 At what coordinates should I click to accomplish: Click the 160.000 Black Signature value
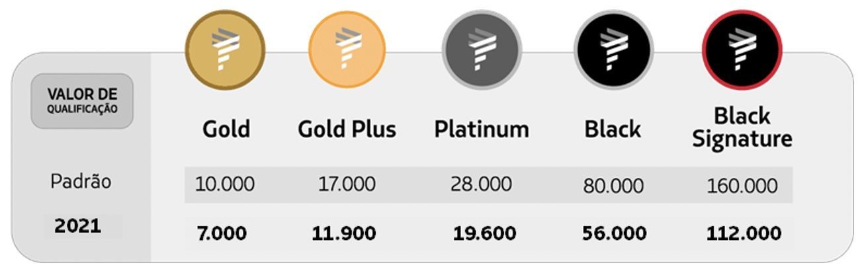(742, 186)
